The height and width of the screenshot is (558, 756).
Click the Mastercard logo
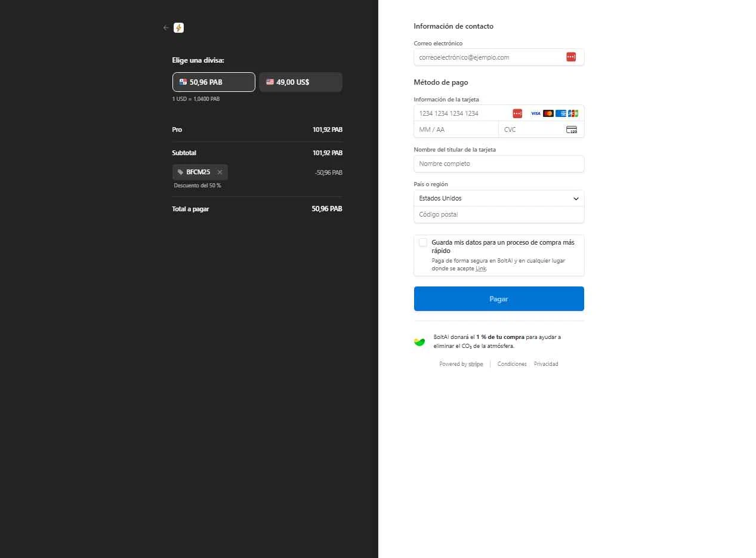coord(548,113)
